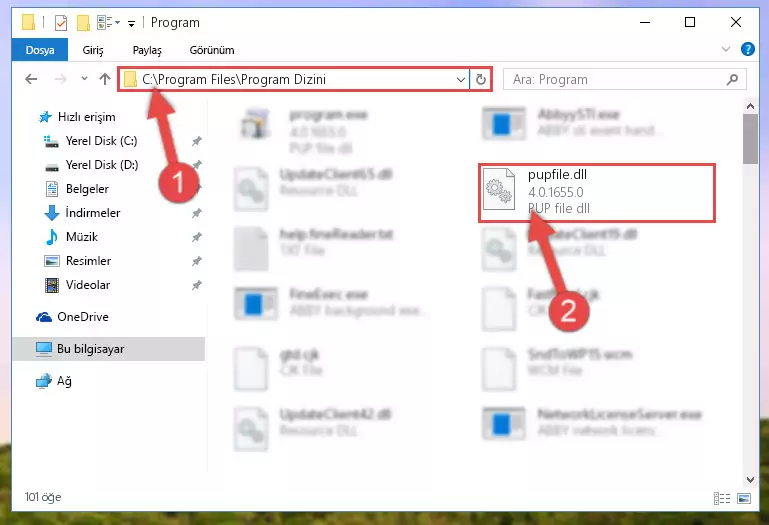Click the pin icon next to Yerel Disk (C:)
This screenshot has height=525, width=769.
tap(197, 141)
